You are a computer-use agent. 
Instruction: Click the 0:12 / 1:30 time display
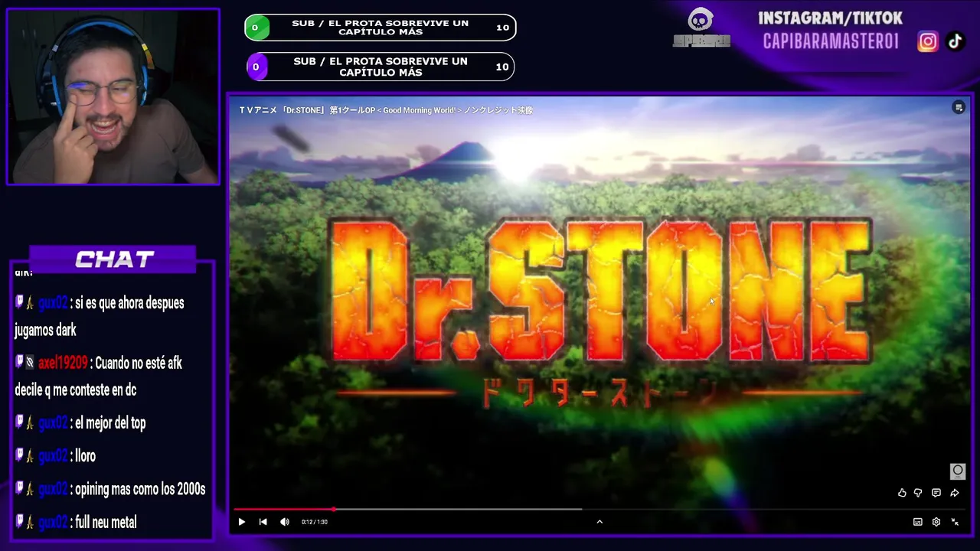(x=314, y=522)
